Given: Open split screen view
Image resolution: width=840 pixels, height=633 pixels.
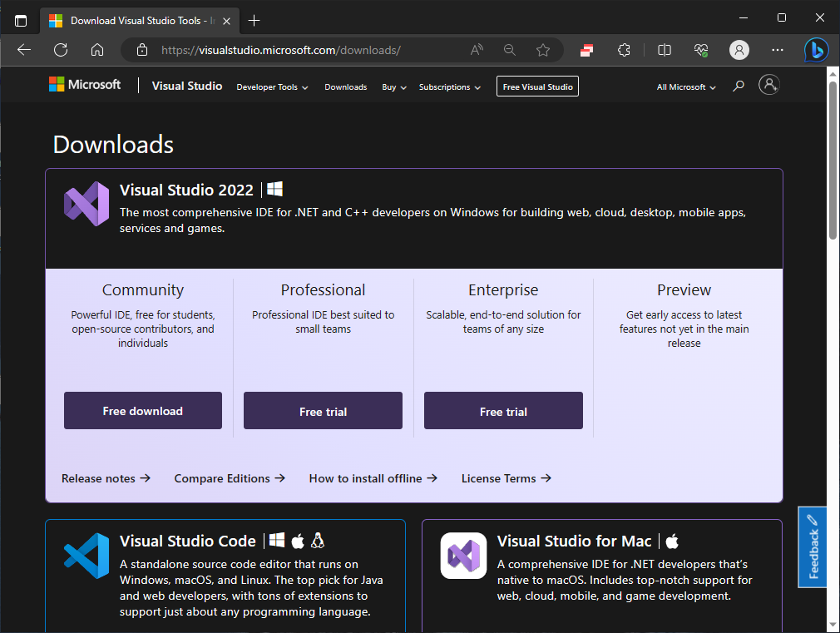Looking at the screenshot, I should coord(665,50).
